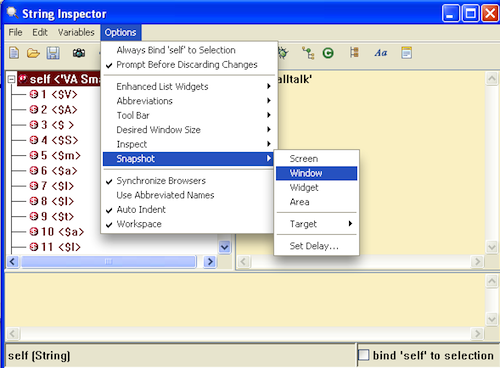The height and width of the screenshot is (368, 500).
Task: Check the bind 'self' to selection checkbox
Action: click(364, 355)
